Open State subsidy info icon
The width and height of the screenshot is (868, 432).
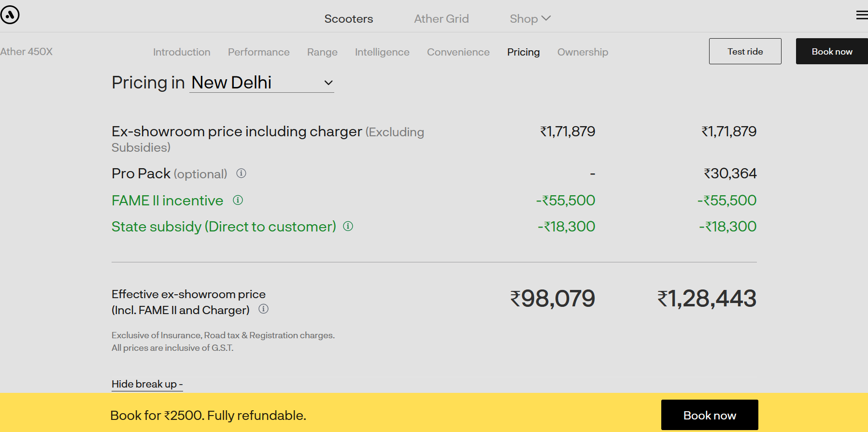click(348, 226)
